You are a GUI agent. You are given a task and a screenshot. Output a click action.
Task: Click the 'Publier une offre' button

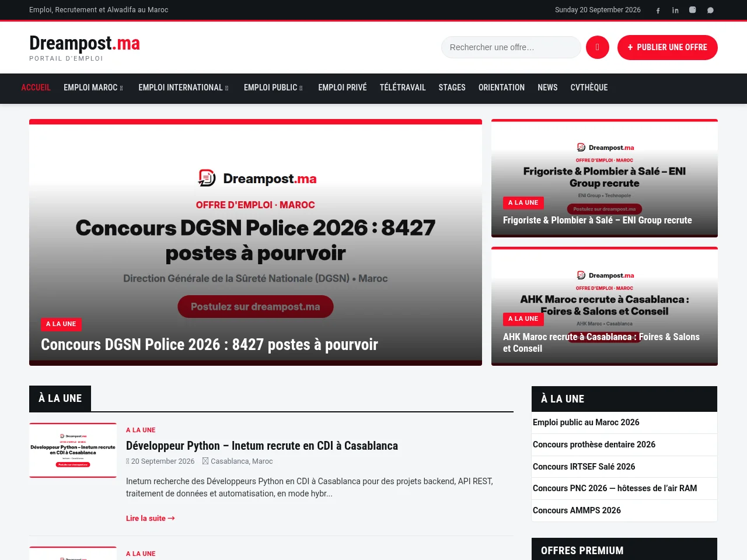point(668,47)
